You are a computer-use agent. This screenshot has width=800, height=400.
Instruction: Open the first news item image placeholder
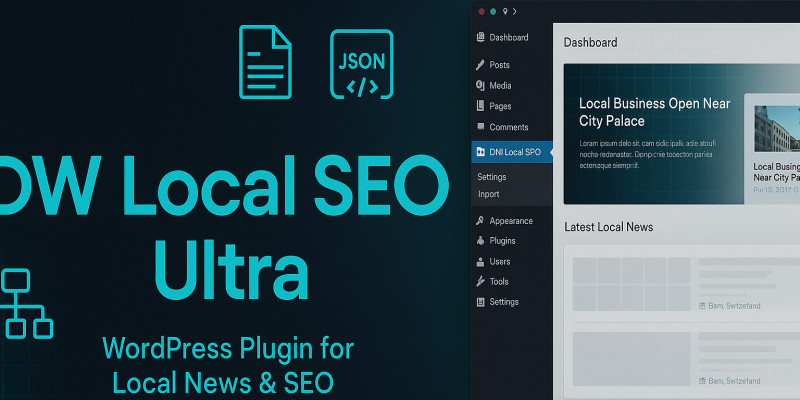[631, 284]
